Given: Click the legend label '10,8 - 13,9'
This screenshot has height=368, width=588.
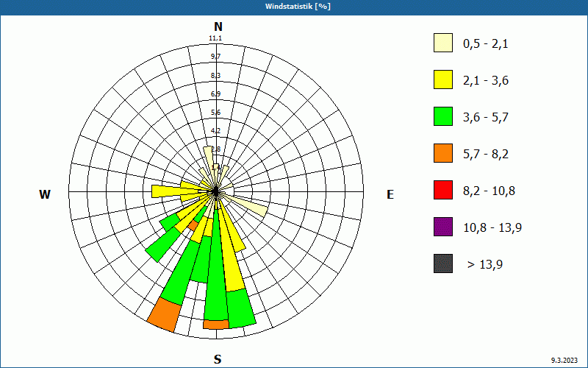Looking at the screenshot, I should pyautogui.click(x=492, y=227).
